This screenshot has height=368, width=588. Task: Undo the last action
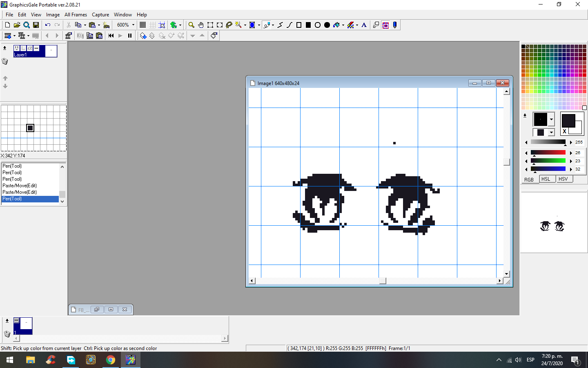(47, 25)
